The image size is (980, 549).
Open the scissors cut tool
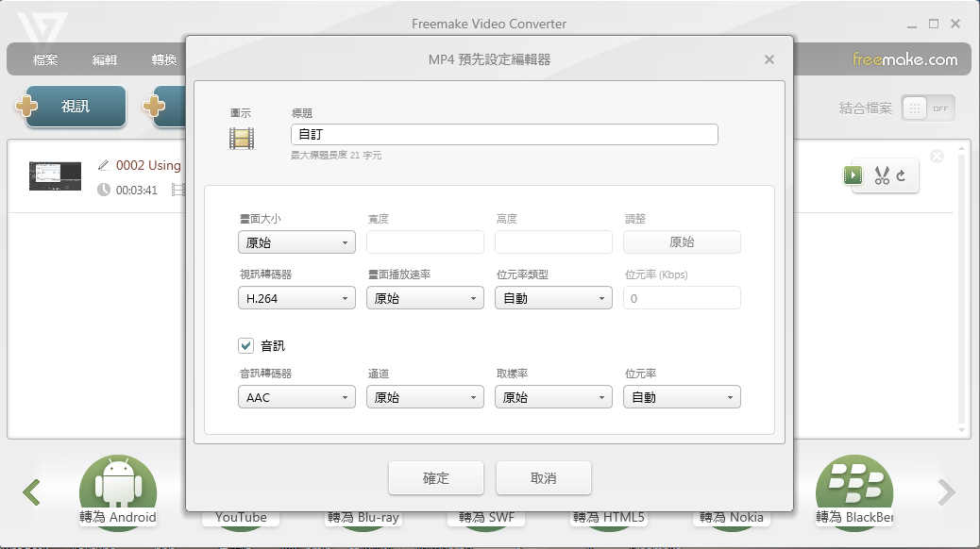coord(882,175)
